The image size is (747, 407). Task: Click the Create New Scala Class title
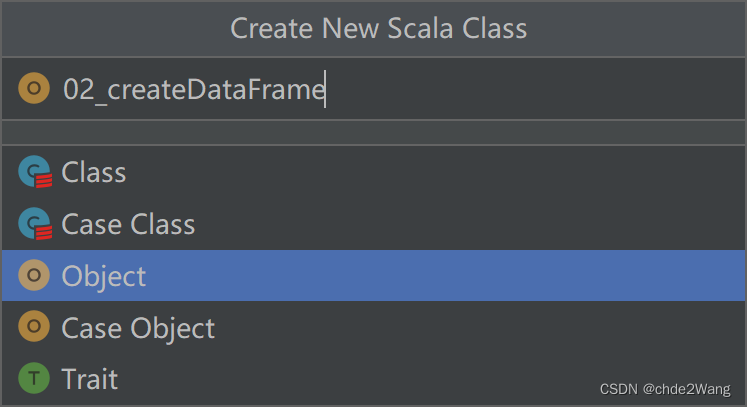tap(379, 28)
